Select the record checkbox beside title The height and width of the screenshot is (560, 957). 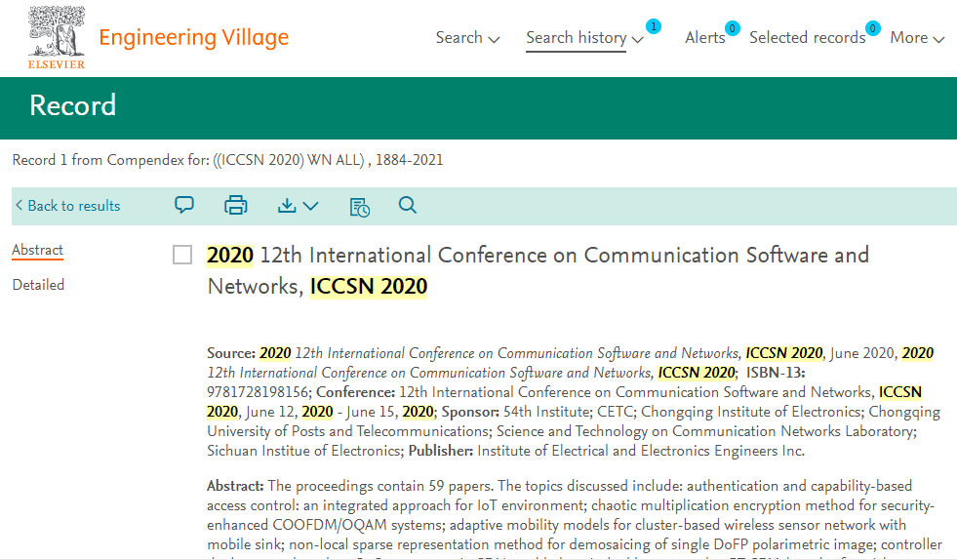[x=182, y=255]
